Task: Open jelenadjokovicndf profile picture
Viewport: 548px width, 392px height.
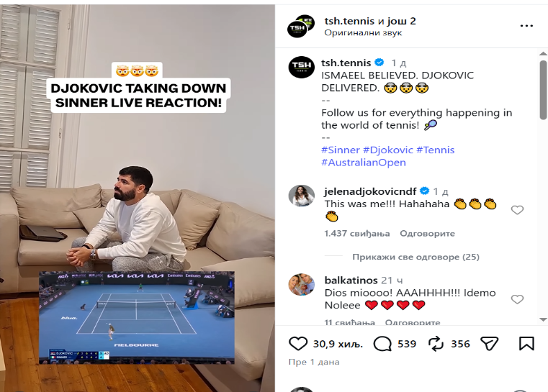Action: (301, 196)
